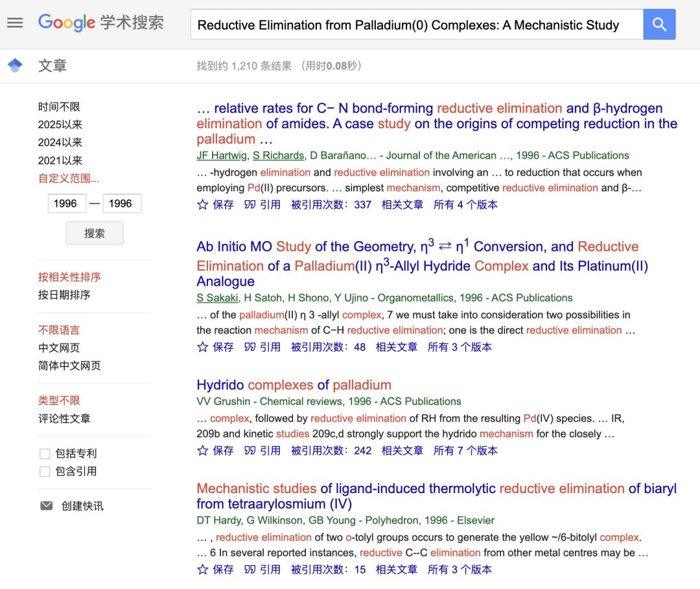Screen dimensions: 700x589
Task: Open author S Richards profile
Action: (278, 156)
